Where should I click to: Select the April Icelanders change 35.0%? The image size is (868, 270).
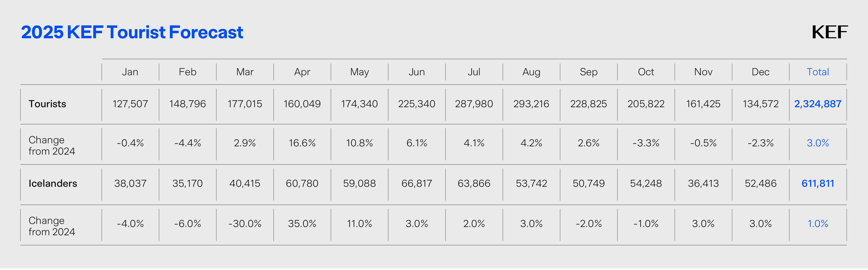coord(302,224)
